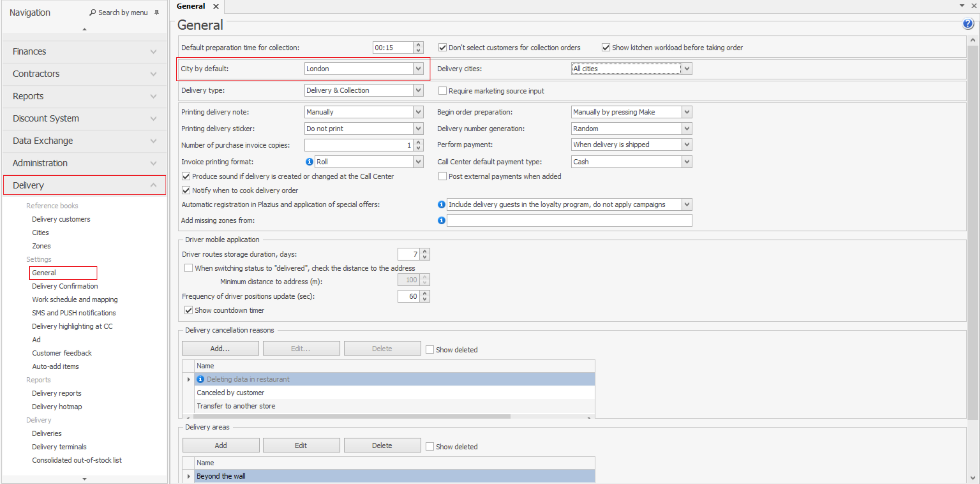Click the pin icon in Navigation panel
The image size is (980, 484).
pos(156,12)
